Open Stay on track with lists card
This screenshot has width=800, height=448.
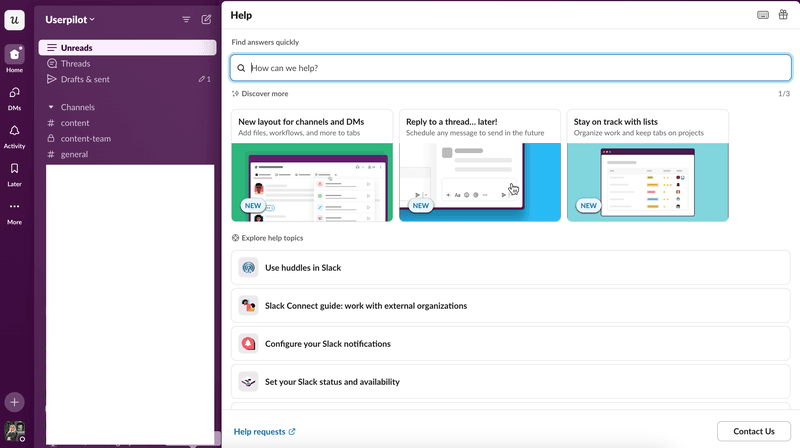pyautogui.click(x=647, y=165)
